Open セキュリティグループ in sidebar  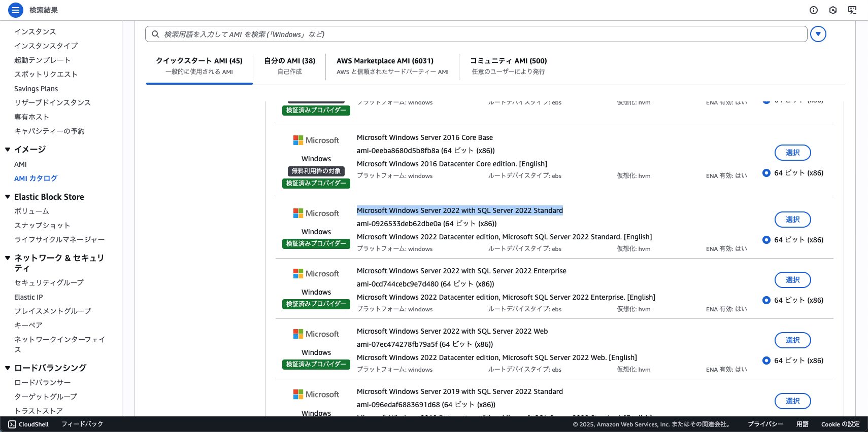pos(49,282)
